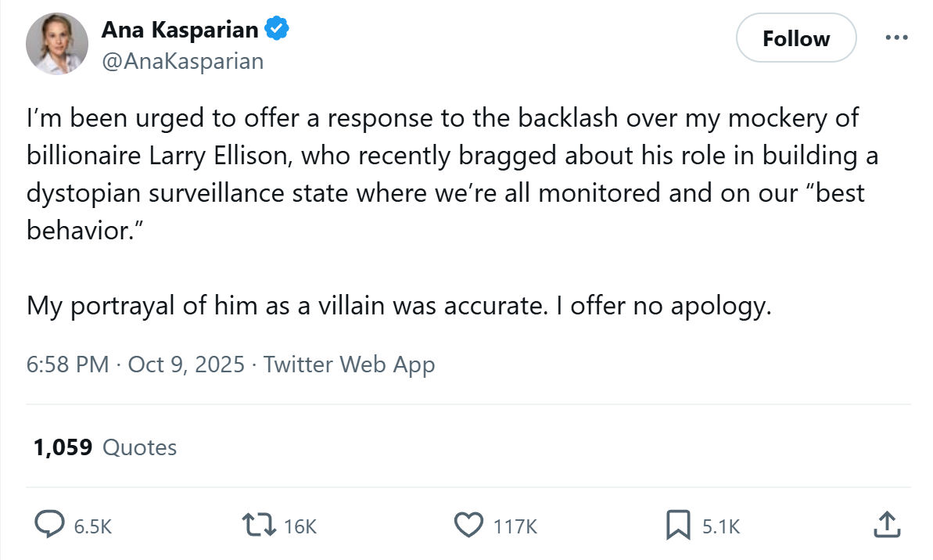
Task: Follow Ana Kasparian
Action: coord(796,38)
